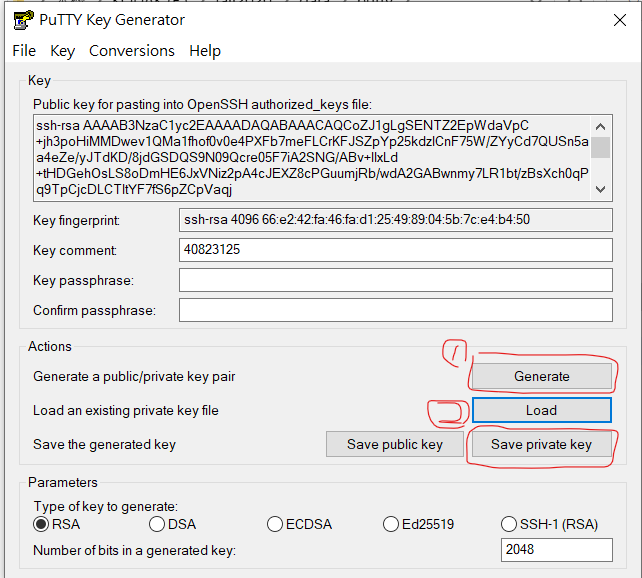This screenshot has width=642, height=578.
Task: Click the Load button
Action: click(542, 410)
